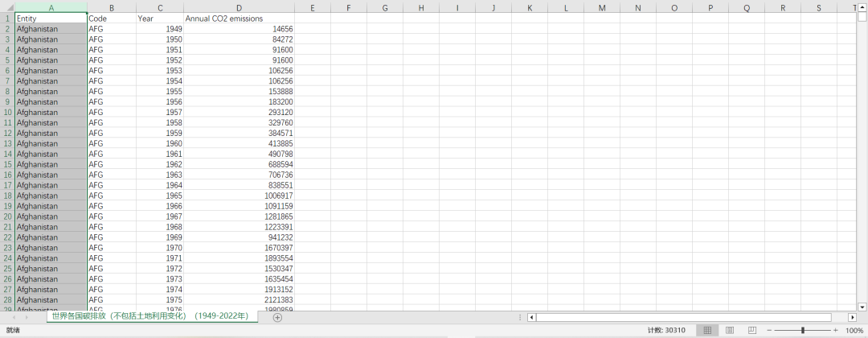Click the emissions value 293120

(x=240, y=112)
